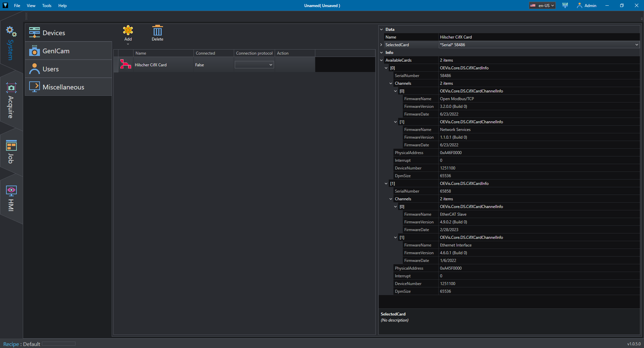Open the en-US language selector

coord(542,6)
